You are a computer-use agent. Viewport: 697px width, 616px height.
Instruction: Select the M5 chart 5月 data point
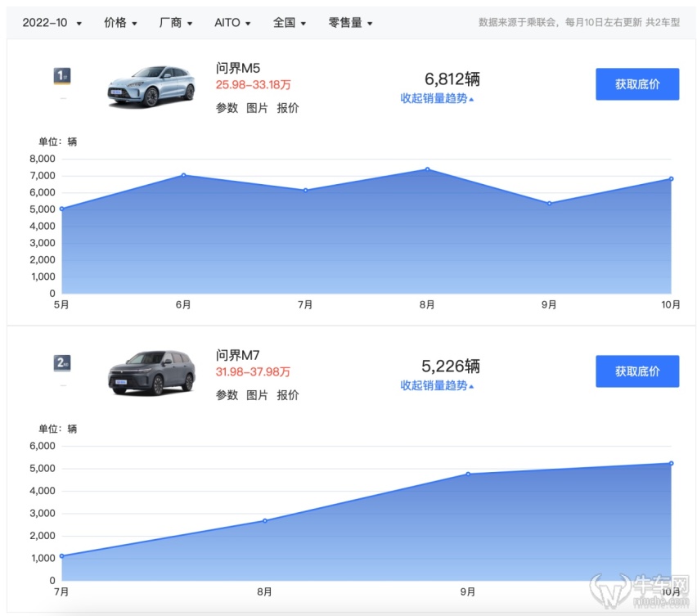click(62, 209)
